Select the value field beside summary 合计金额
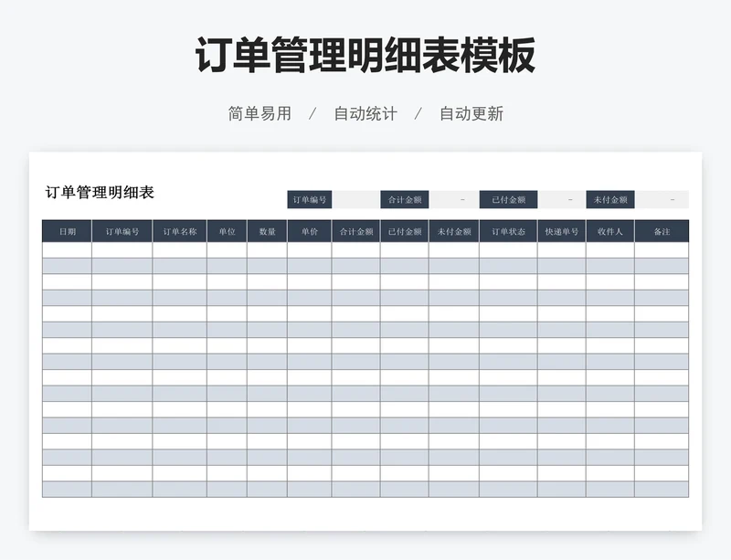The height and width of the screenshot is (560, 731). (454, 199)
